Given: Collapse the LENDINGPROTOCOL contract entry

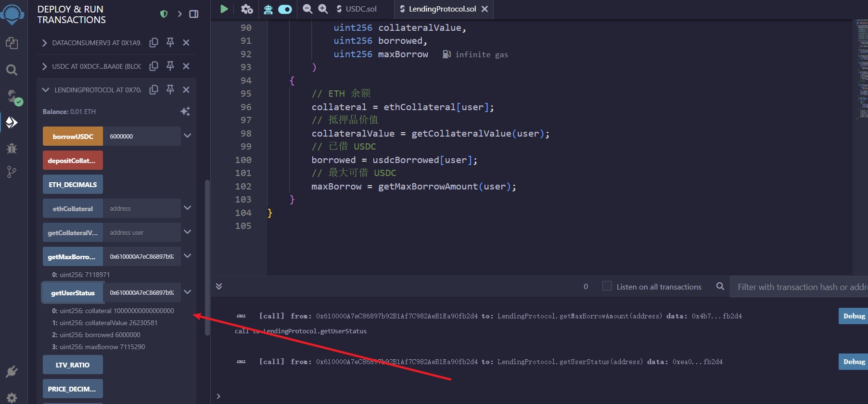Looking at the screenshot, I should (x=45, y=90).
